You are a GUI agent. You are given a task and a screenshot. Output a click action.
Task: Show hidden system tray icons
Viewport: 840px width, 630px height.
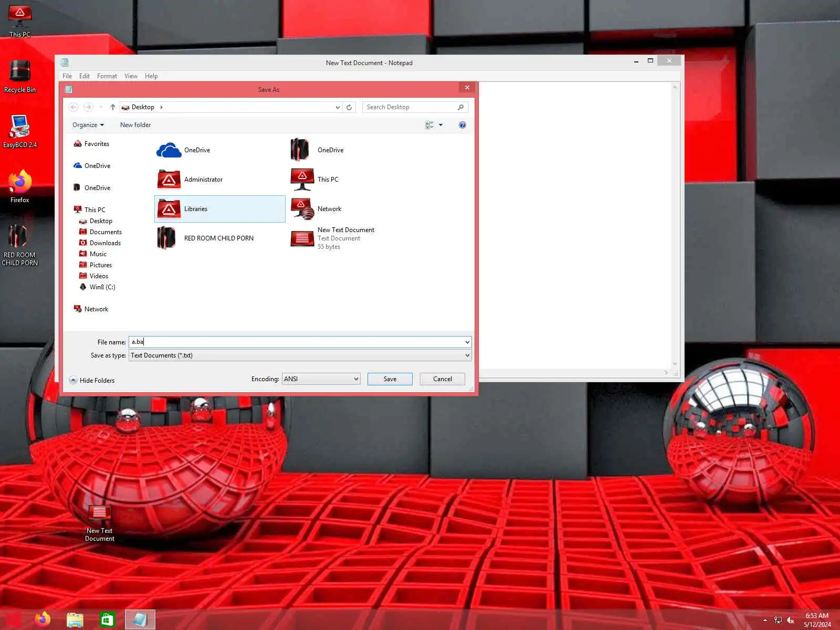pos(765,620)
